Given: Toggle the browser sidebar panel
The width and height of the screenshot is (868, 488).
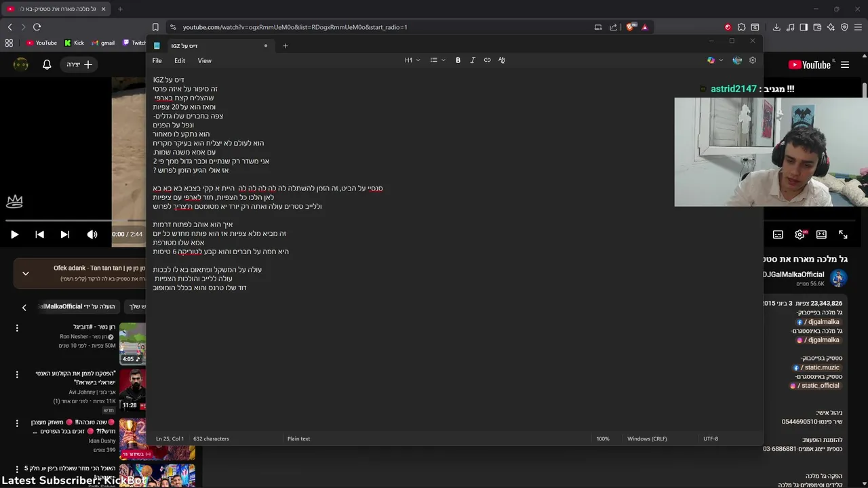Looking at the screenshot, I should (x=804, y=27).
